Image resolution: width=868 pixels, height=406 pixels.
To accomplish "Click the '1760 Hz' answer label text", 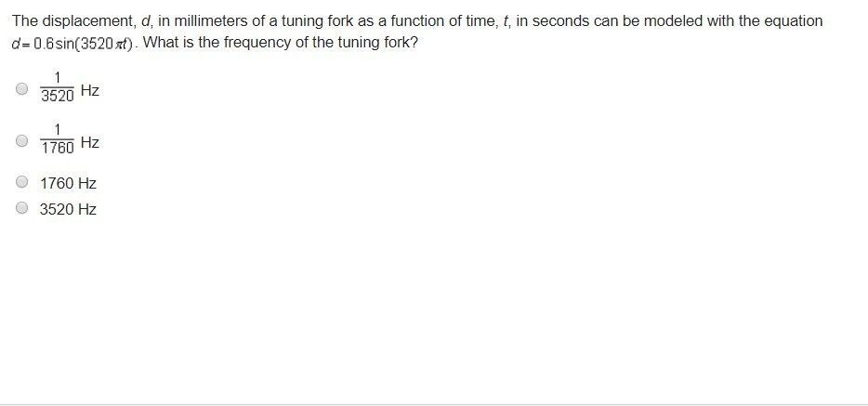I will click(x=68, y=183).
